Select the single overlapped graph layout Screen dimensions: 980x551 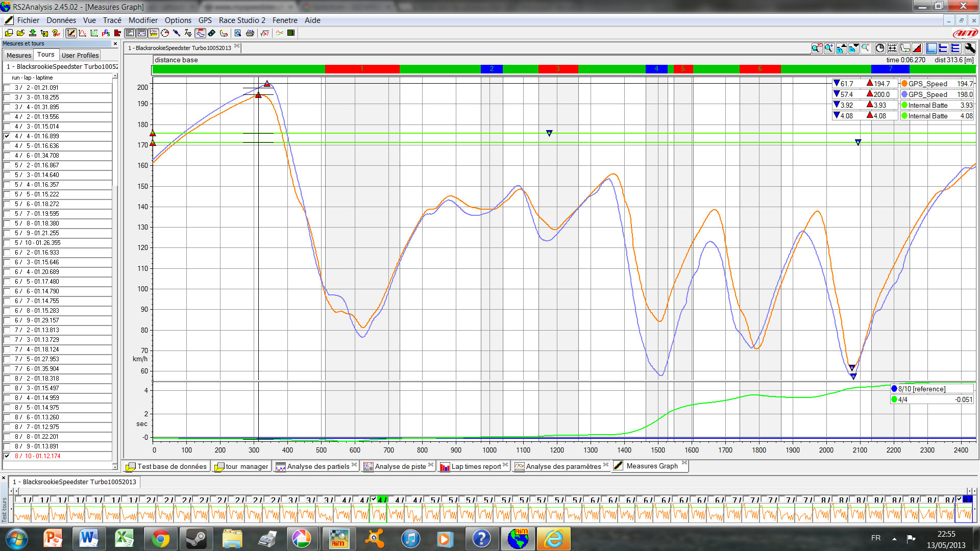tap(932, 48)
